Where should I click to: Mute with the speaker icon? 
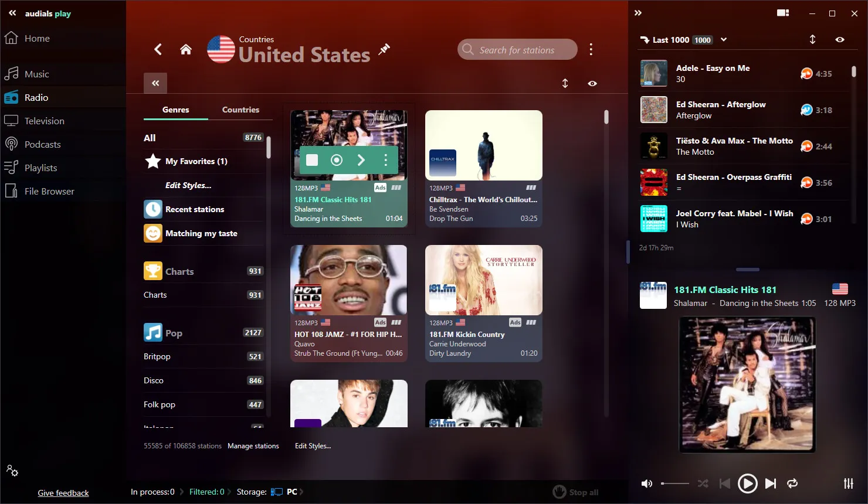point(647,483)
